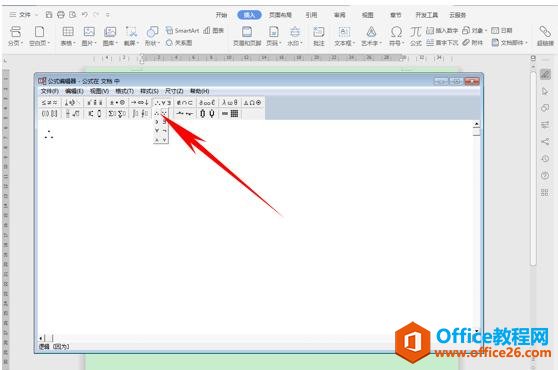Image resolution: width=558 pixels, height=370 pixels.
Task: Click the share icon in right sidebar
Action: [545, 142]
